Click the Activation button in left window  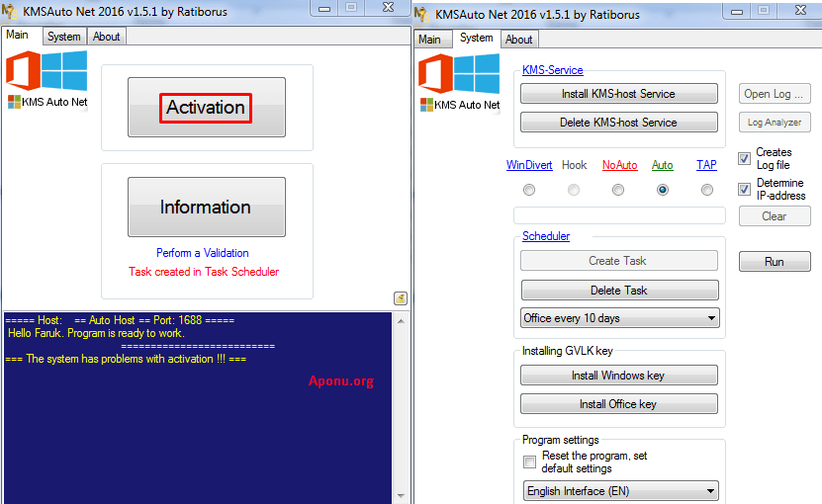click(x=207, y=108)
